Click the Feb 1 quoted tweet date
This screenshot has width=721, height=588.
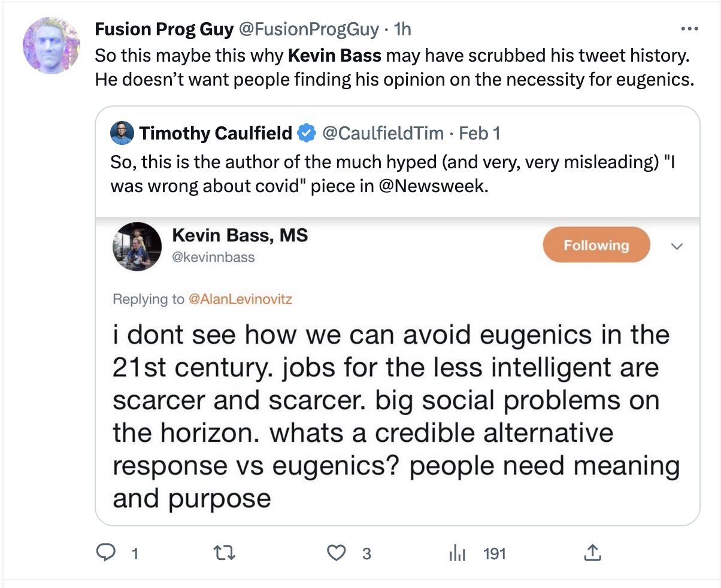479,133
